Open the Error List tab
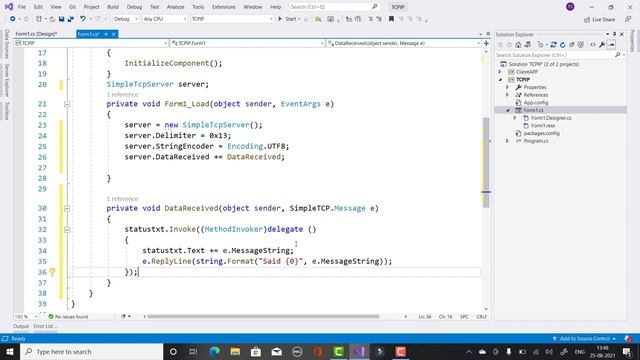Screen dimensions: 640x360 pos(45,326)
